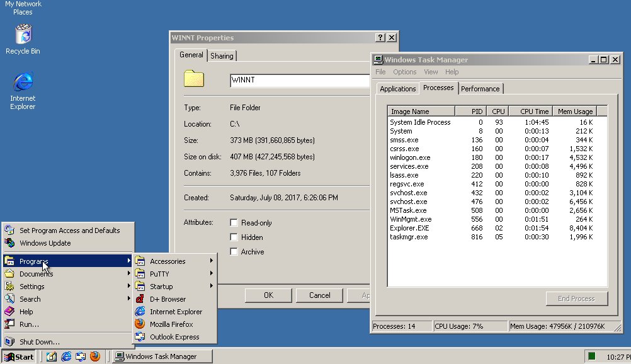Click Cancel in WINNT Properties
The width and height of the screenshot is (631, 364).
[319, 295]
